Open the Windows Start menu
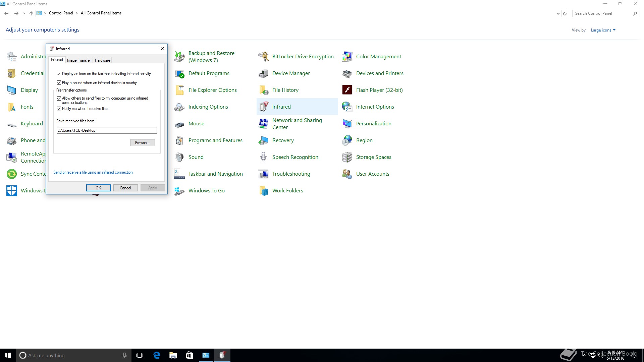Screen dimensions: 644x362 [8, 355]
